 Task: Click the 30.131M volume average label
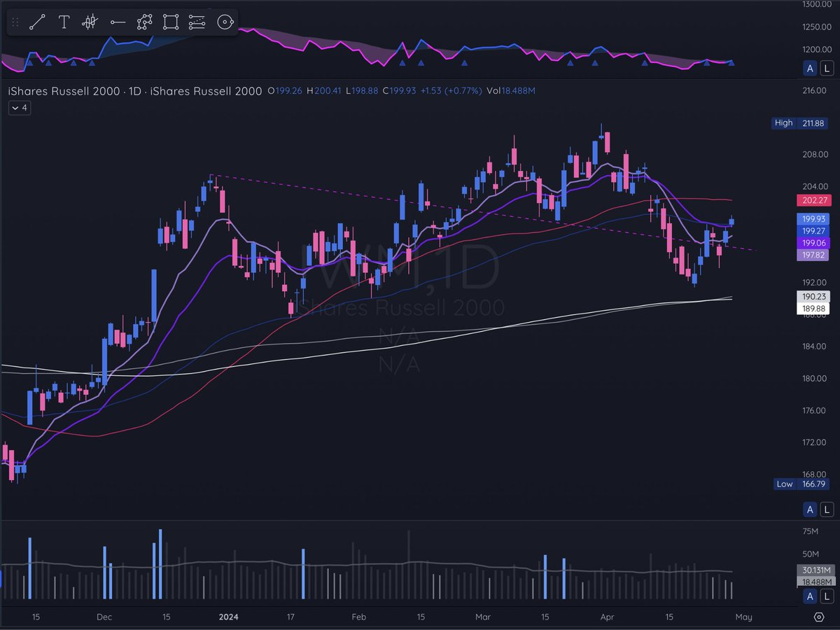point(815,570)
